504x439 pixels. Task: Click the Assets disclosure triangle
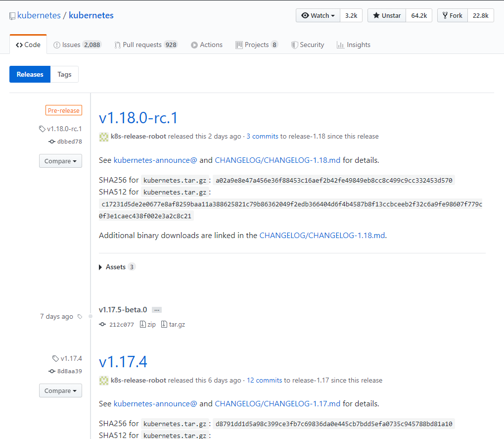(100, 267)
